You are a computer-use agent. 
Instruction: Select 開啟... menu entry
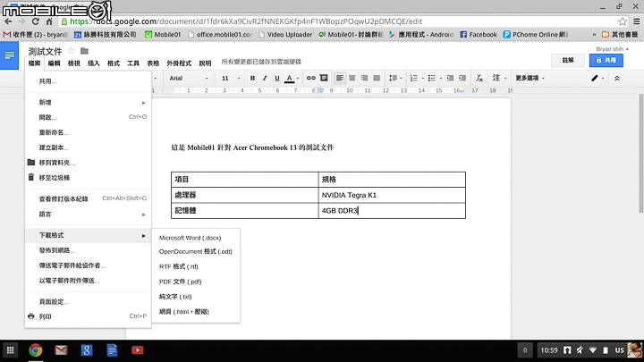(x=88, y=117)
